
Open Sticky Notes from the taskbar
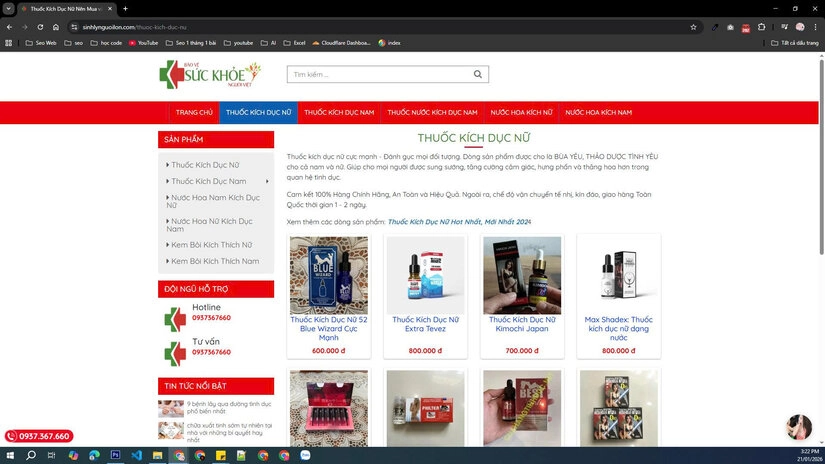click(x=220, y=455)
